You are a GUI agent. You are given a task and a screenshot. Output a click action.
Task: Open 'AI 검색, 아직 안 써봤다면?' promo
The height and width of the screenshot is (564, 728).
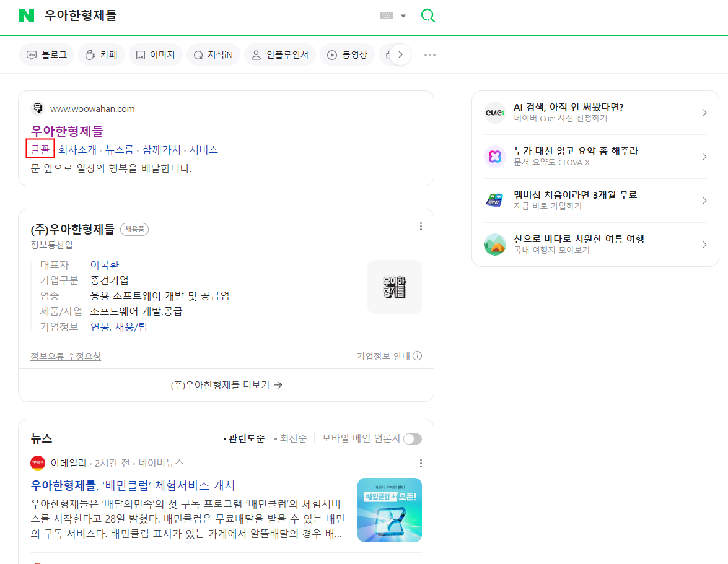568,107
